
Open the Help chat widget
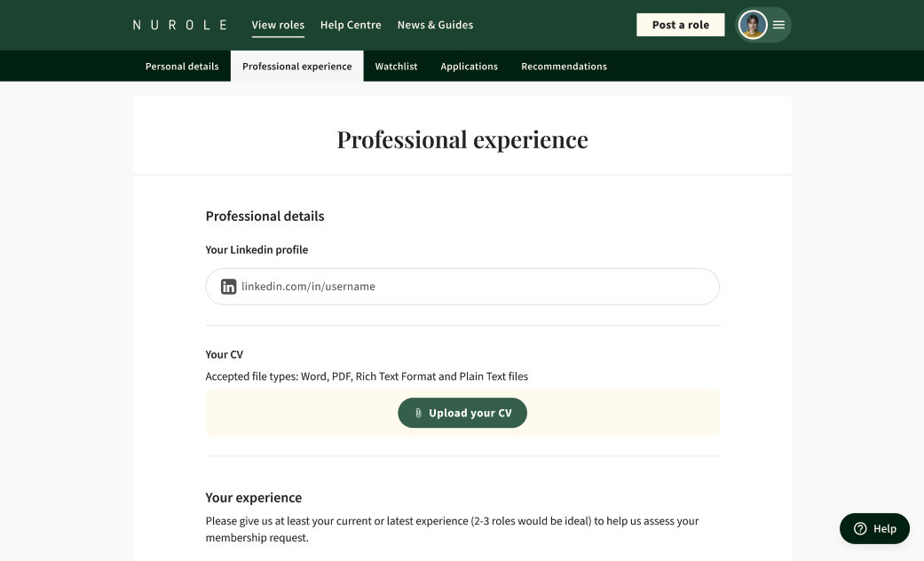[x=874, y=528]
